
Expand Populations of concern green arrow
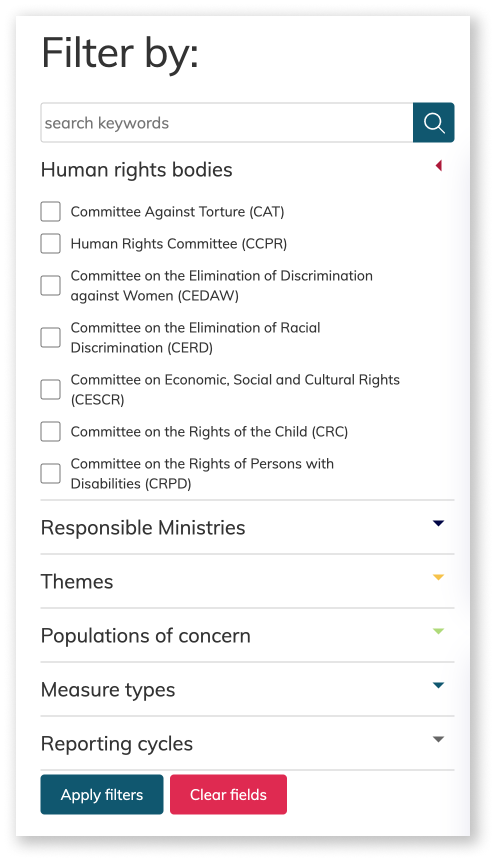tap(438, 631)
